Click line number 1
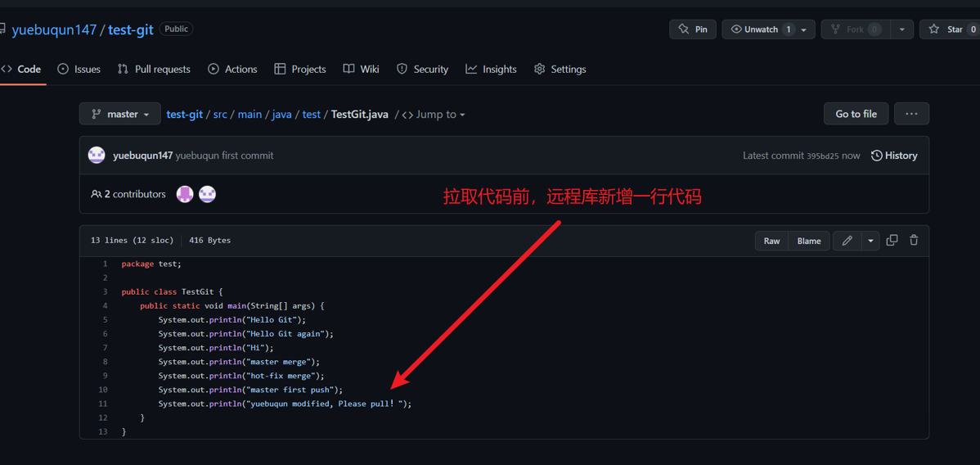Screen dimensions: 980x465 click(105, 264)
